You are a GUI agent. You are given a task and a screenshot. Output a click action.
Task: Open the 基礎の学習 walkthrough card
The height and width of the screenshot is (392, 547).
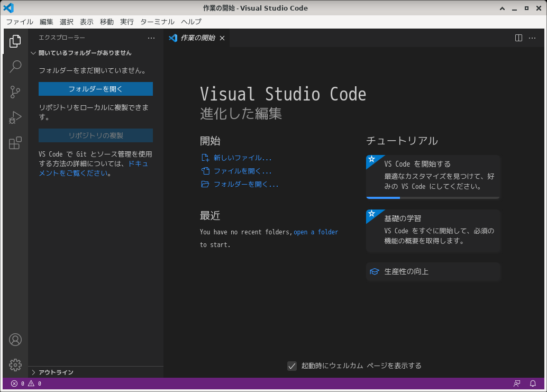[433, 231]
